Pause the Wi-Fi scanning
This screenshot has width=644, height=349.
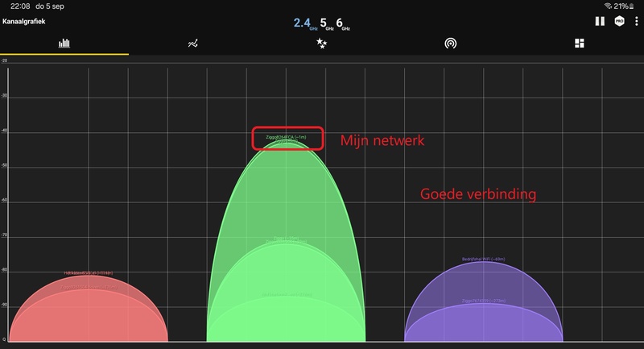[600, 21]
